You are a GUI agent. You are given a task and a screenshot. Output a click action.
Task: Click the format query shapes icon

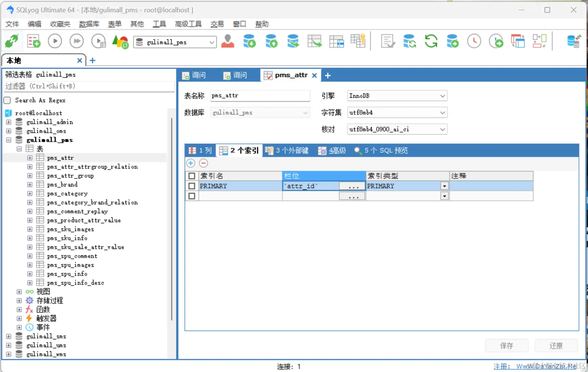pyautogui.click(x=120, y=41)
